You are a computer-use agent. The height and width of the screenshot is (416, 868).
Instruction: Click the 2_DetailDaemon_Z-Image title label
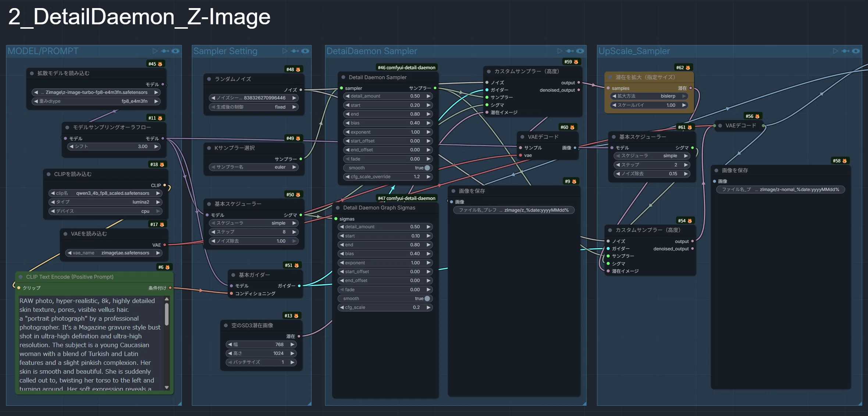click(139, 17)
